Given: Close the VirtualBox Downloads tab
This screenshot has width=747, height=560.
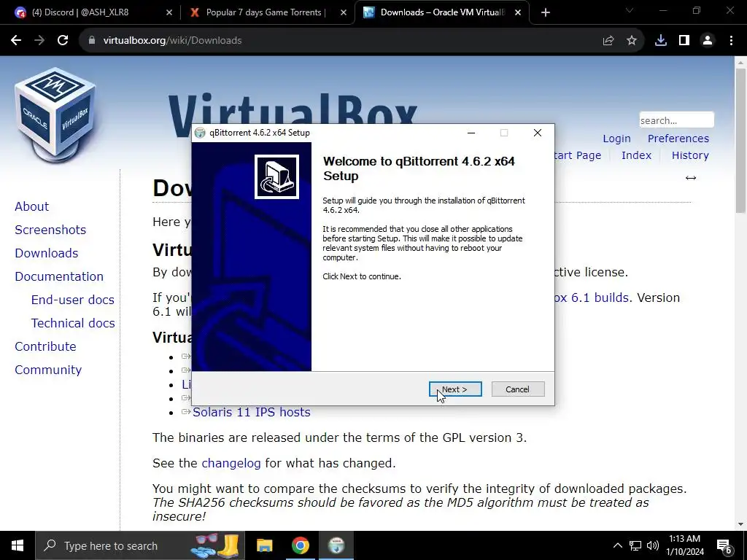Looking at the screenshot, I should (518, 12).
